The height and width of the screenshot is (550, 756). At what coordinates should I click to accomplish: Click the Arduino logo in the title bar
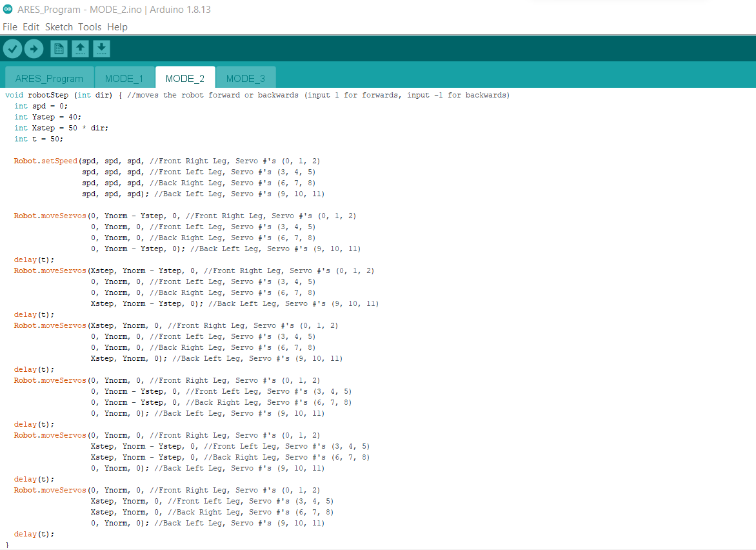pyautogui.click(x=8, y=9)
